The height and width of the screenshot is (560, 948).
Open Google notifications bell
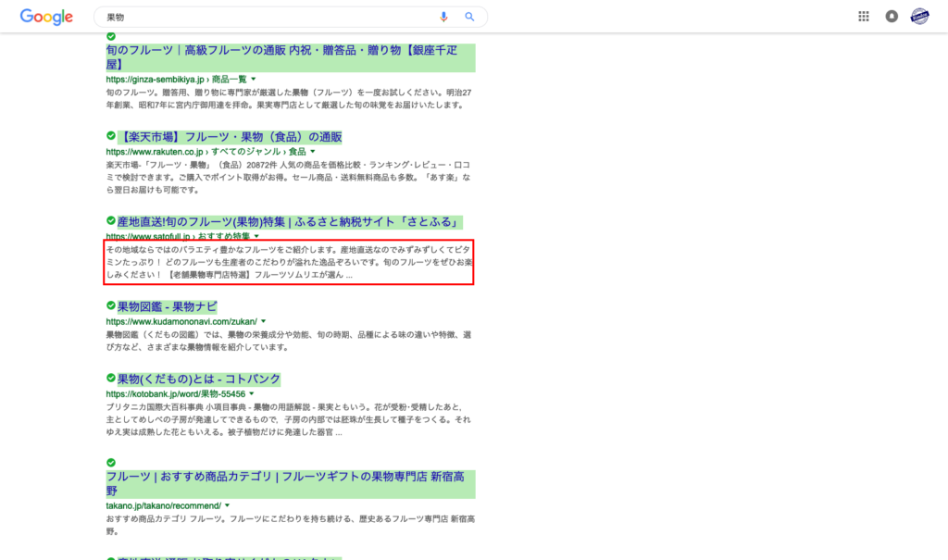pos(892,17)
